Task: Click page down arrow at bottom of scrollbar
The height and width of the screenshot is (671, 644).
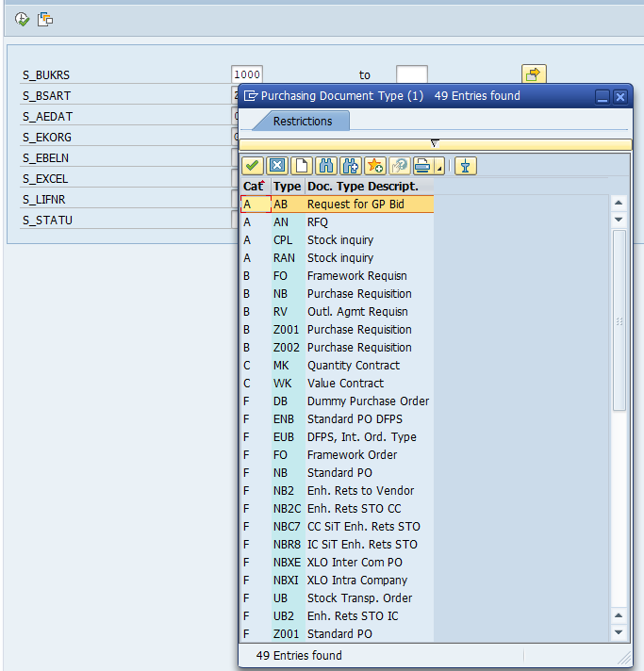Action: 619,632
